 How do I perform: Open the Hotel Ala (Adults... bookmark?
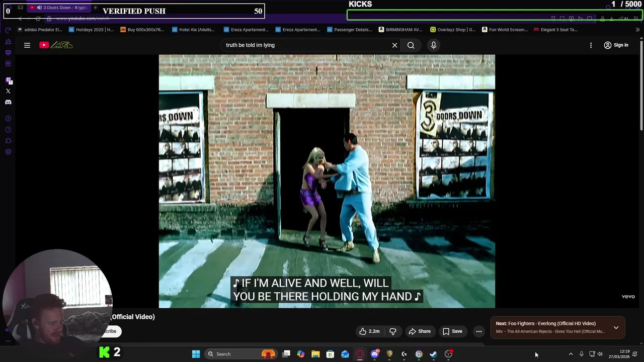click(x=194, y=30)
